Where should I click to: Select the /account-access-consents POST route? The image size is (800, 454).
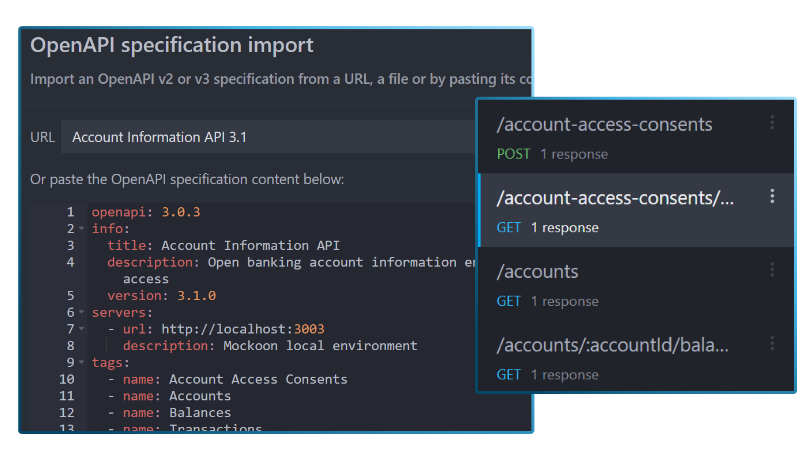pyautogui.click(x=636, y=137)
